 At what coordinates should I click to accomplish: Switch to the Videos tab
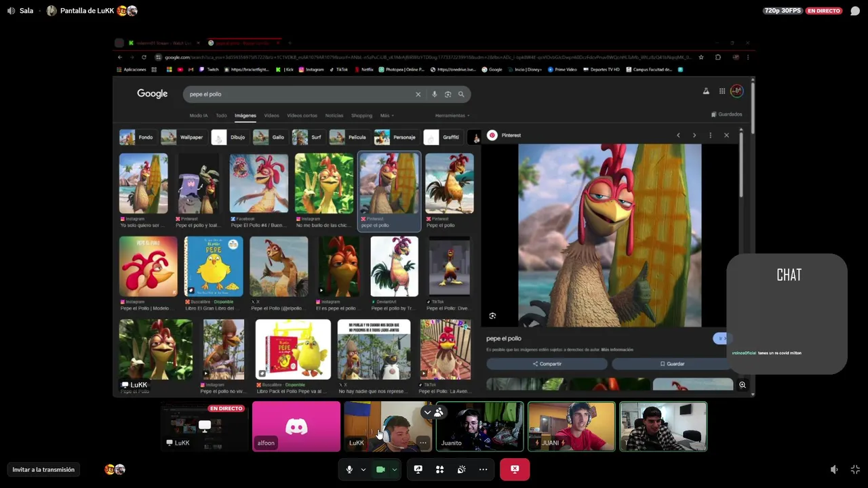tap(271, 115)
